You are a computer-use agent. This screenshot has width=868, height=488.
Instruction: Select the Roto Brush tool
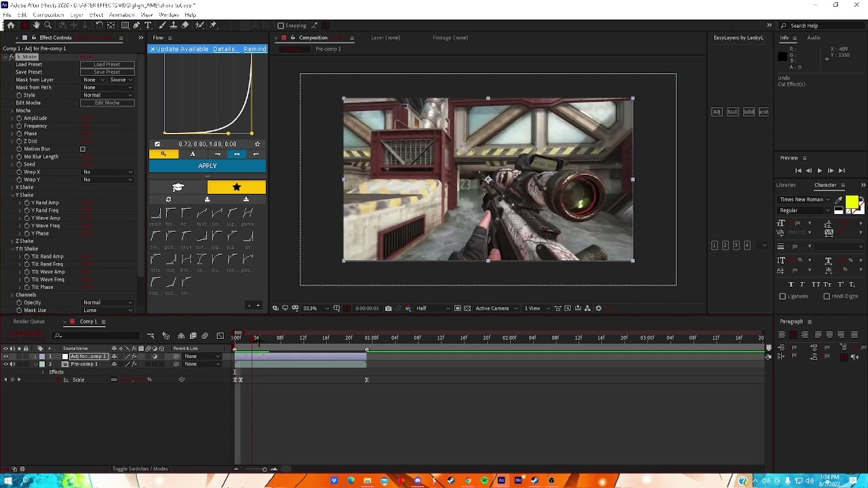[199, 25]
